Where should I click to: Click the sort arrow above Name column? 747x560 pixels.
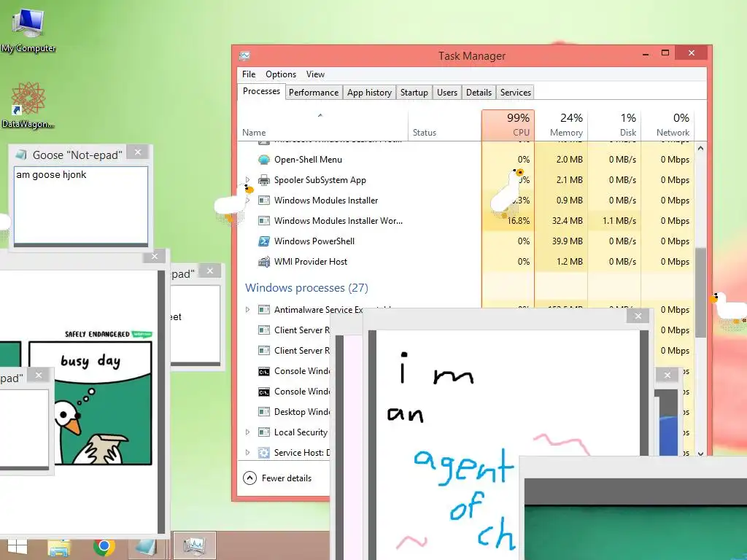(320, 115)
